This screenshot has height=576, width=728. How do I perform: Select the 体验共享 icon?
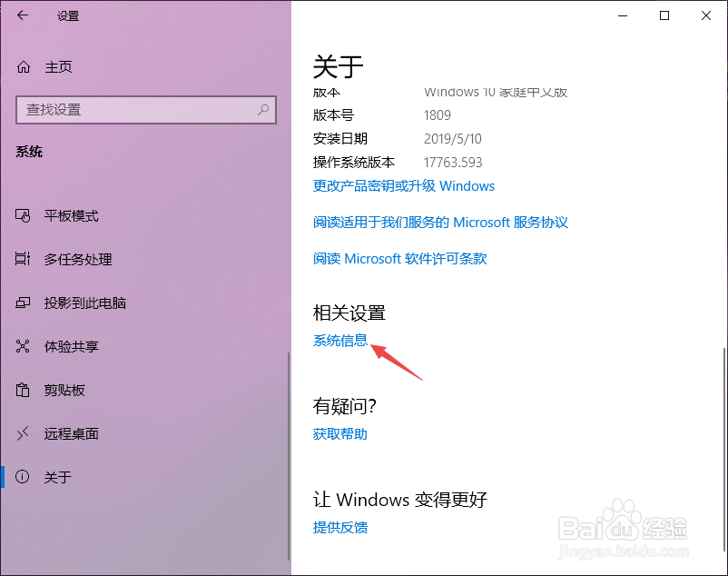(23, 346)
